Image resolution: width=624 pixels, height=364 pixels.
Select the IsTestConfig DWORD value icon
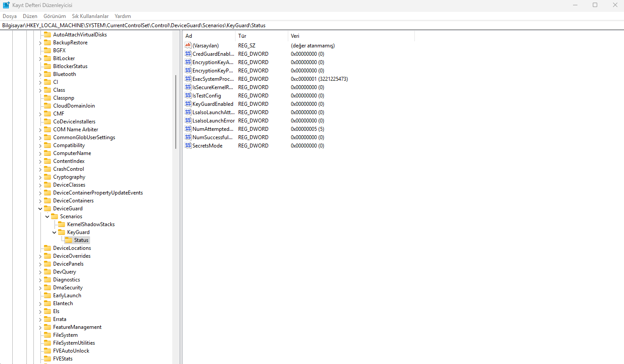188,96
